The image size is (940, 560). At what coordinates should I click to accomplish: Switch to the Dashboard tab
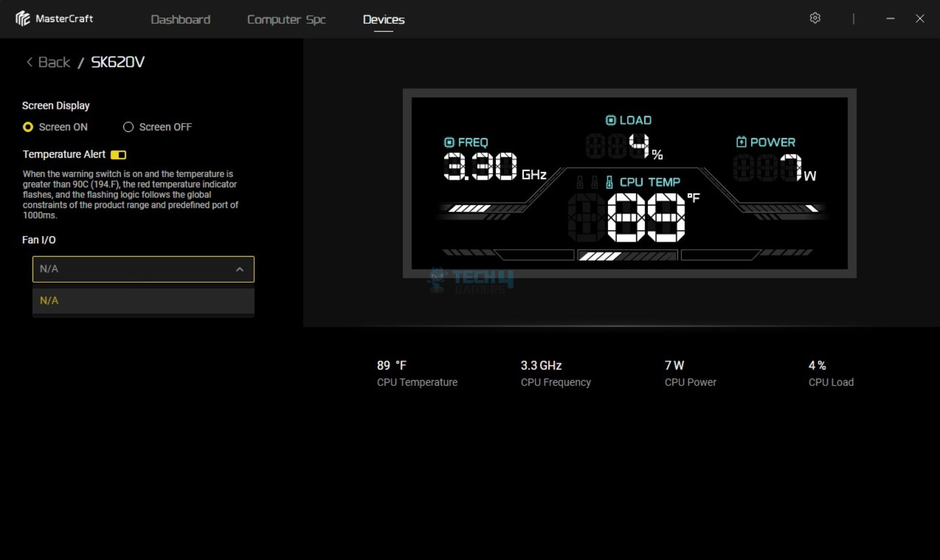tap(180, 19)
